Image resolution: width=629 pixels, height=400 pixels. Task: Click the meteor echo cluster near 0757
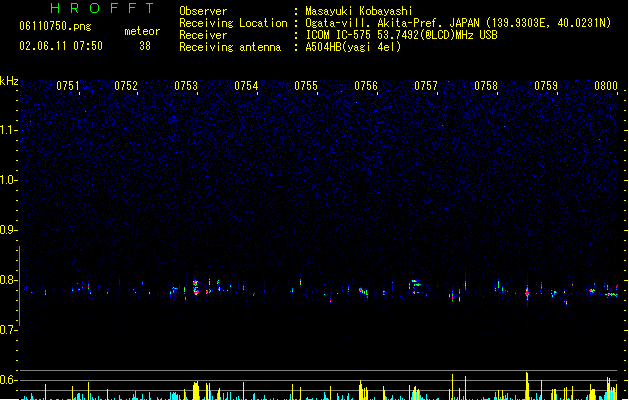click(415, 286)
